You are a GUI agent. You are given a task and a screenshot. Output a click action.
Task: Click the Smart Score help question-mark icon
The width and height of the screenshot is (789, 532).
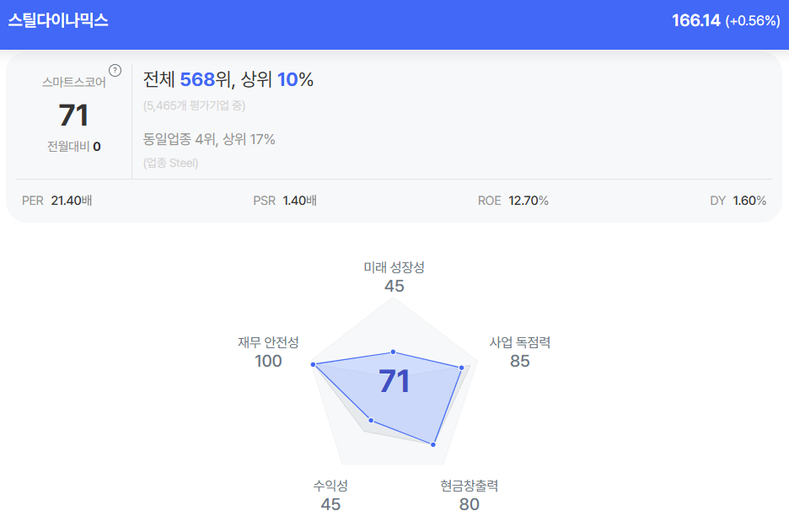click(115, 70)
